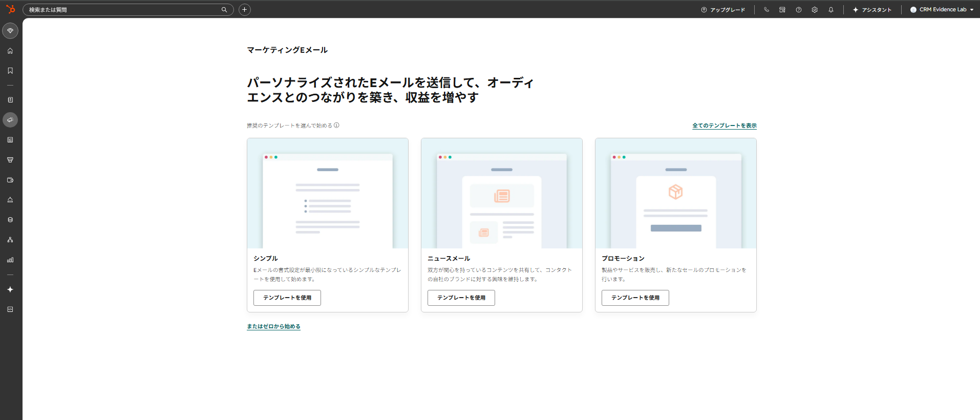Click the またはゼロから始める link
This screenshot has height=420, width=980.
273,326
